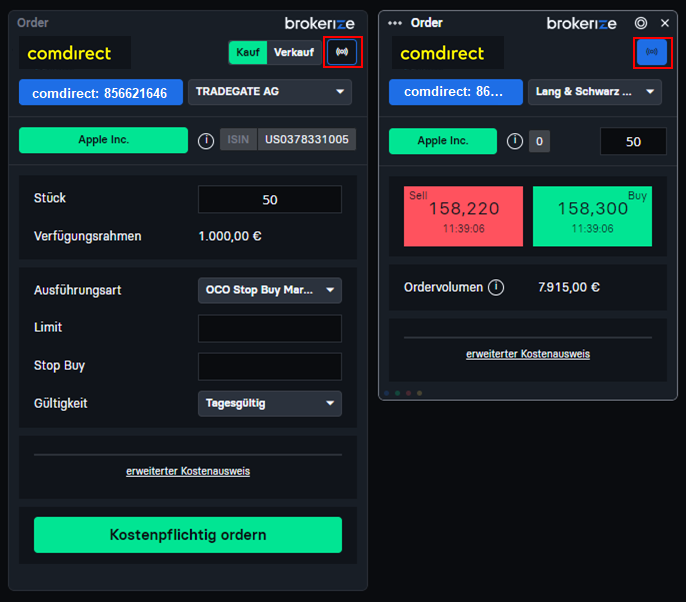Click Apple Inc. button in right panel
Screen dimensions: 686x602
pyautogui.click(x=443, y=141)
